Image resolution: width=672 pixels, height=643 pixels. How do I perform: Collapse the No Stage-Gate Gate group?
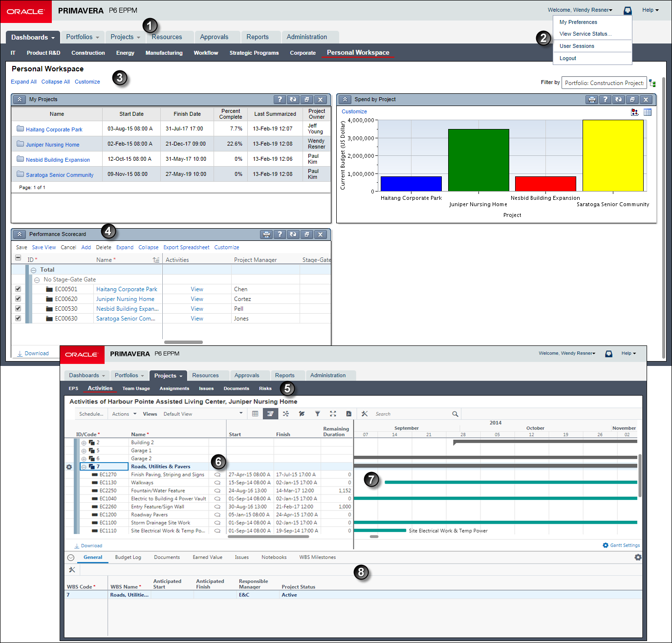click(x=37, y=280)
